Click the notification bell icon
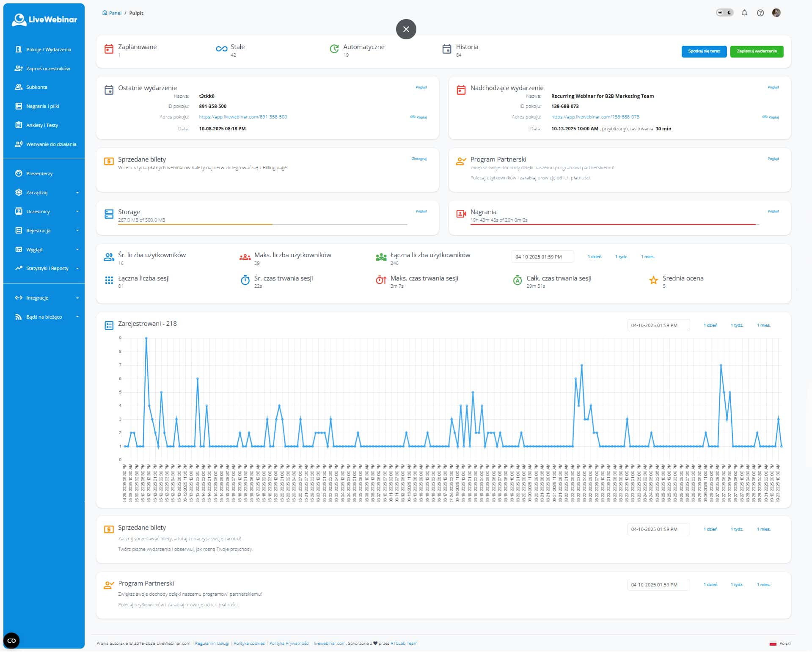Image resolution: width=812 pixels, height=652 pixels. [744, 13]
